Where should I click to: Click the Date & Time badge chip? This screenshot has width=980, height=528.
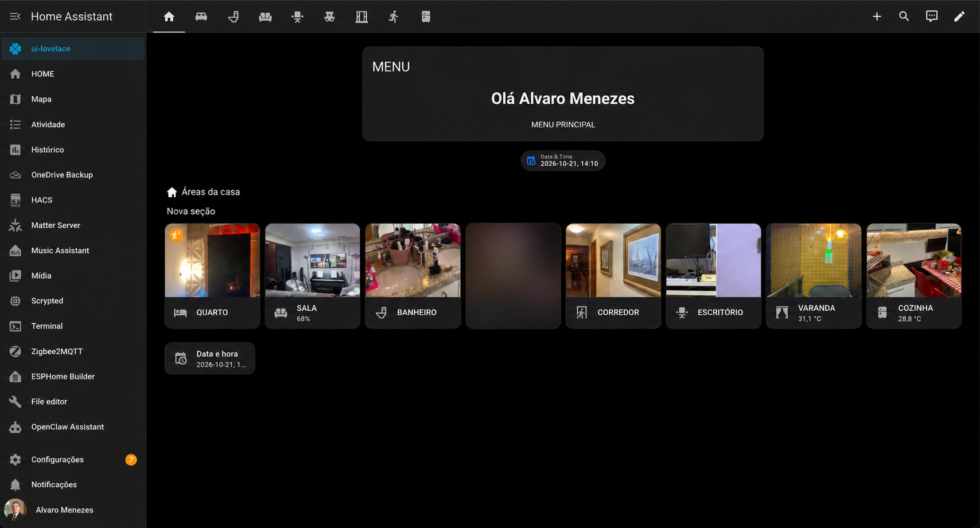[x=562, y=161]
